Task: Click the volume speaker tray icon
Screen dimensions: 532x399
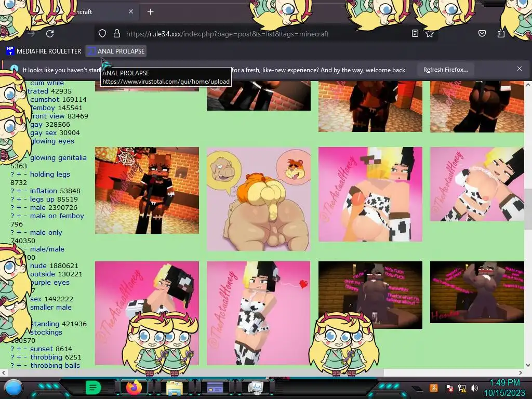Action: point(474,388)
